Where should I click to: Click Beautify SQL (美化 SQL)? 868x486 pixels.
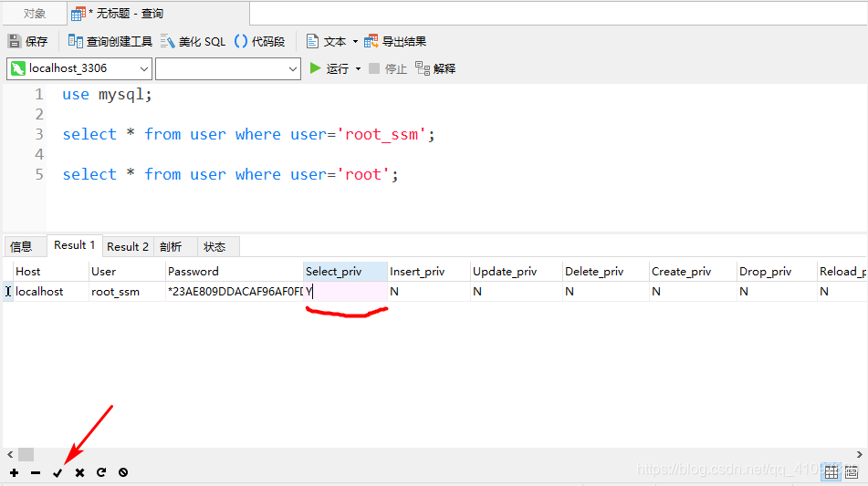coord(193,41)
